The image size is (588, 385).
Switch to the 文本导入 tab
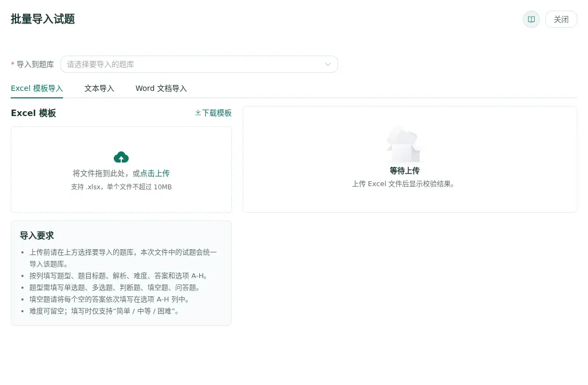point(99,88)
